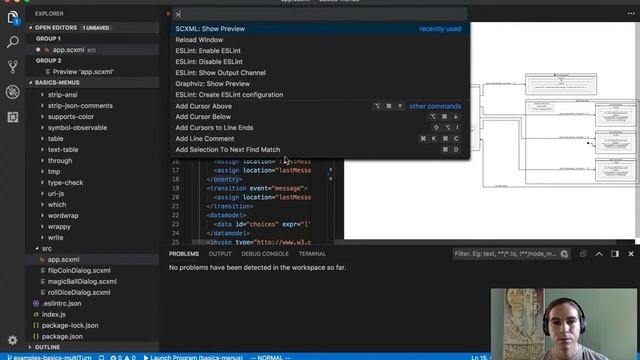Expand the supports-color folder

tap(71, 117)
